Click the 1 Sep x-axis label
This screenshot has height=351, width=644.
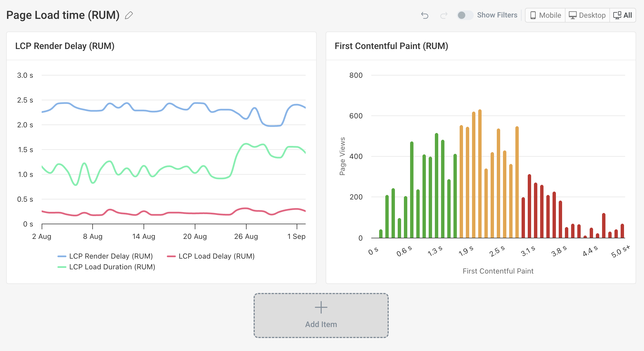(296, 236)
